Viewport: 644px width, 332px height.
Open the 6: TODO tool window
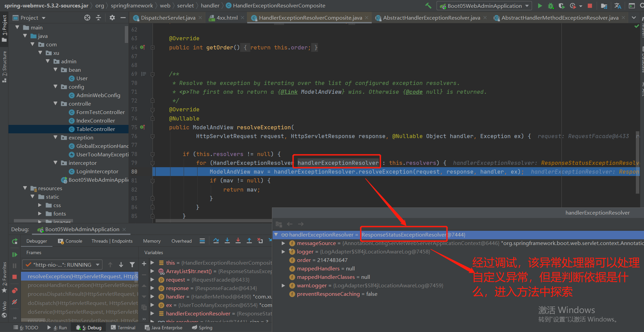(x=26, y=328)
